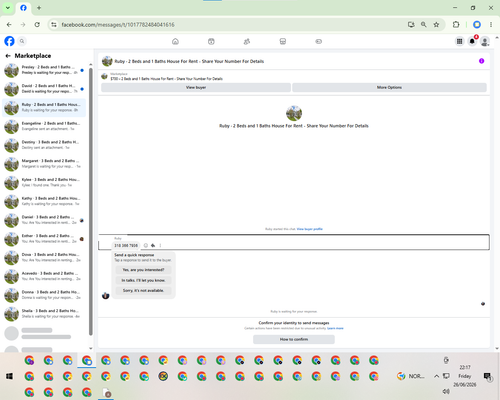Open browser extensions puzzle icon

point(456,25)
